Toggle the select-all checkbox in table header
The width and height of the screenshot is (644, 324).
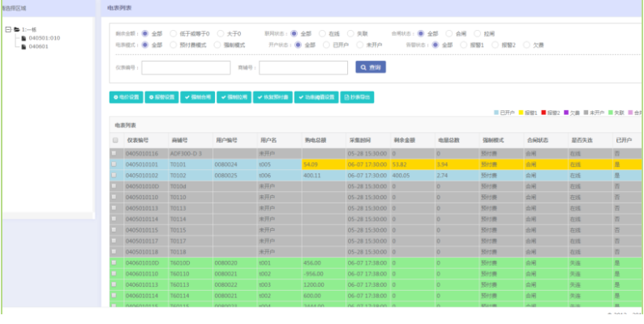coord(115,140)
